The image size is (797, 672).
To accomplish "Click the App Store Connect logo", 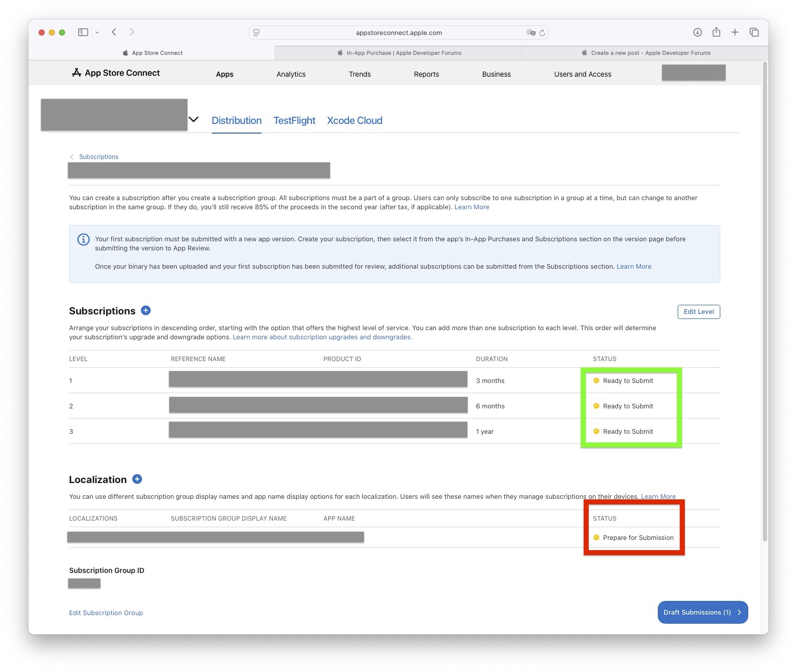I will tap(116, 73).
